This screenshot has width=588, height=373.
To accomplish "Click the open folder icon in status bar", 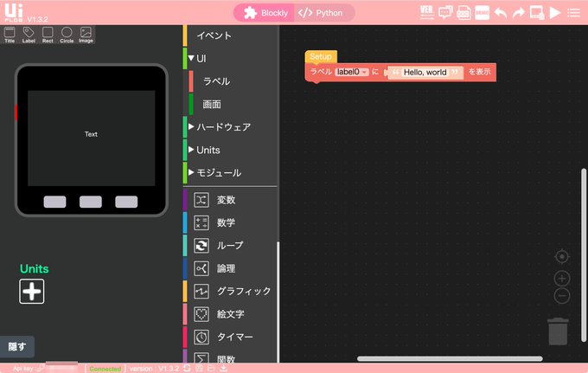I will click(211, 369).
